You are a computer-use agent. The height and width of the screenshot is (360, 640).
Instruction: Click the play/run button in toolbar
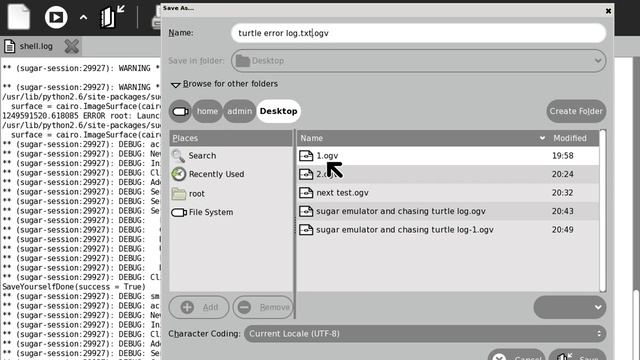[x=56, y=17]
